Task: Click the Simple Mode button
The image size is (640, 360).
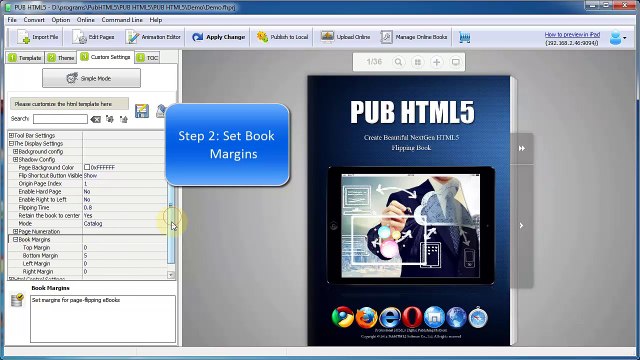Action: click(x=91, y=78)
